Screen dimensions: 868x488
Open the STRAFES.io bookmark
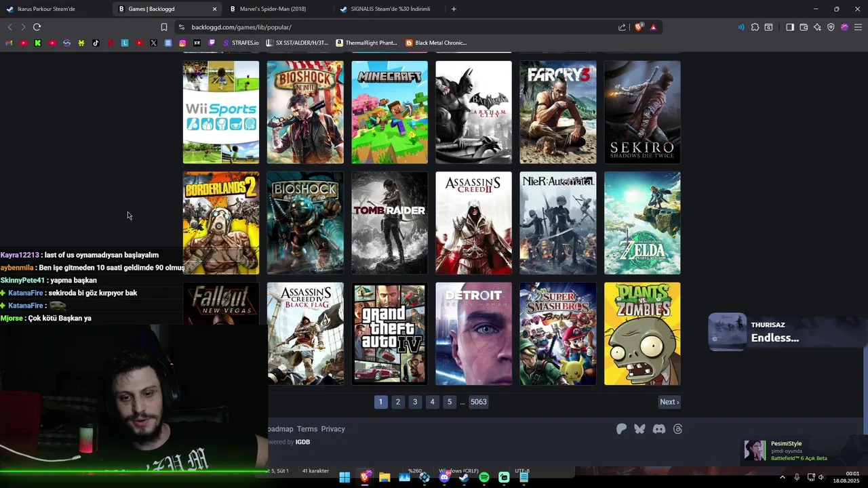(x=241, y=43)
